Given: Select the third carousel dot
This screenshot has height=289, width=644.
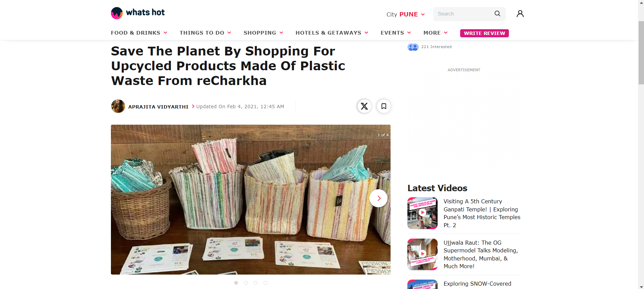Looking at the screenshot, I should pos(256,283).
